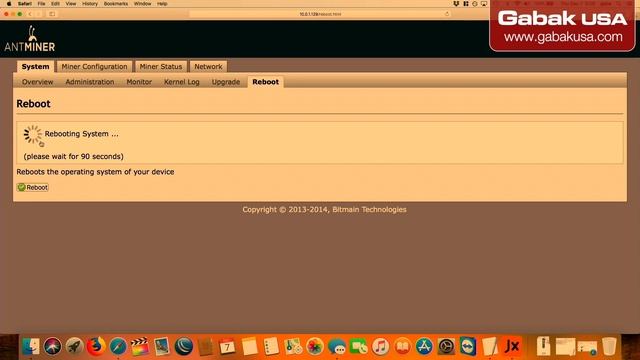Open the Bookmarks menu
The width and height of the screenshot is (640, 360).
click(116, 4)
